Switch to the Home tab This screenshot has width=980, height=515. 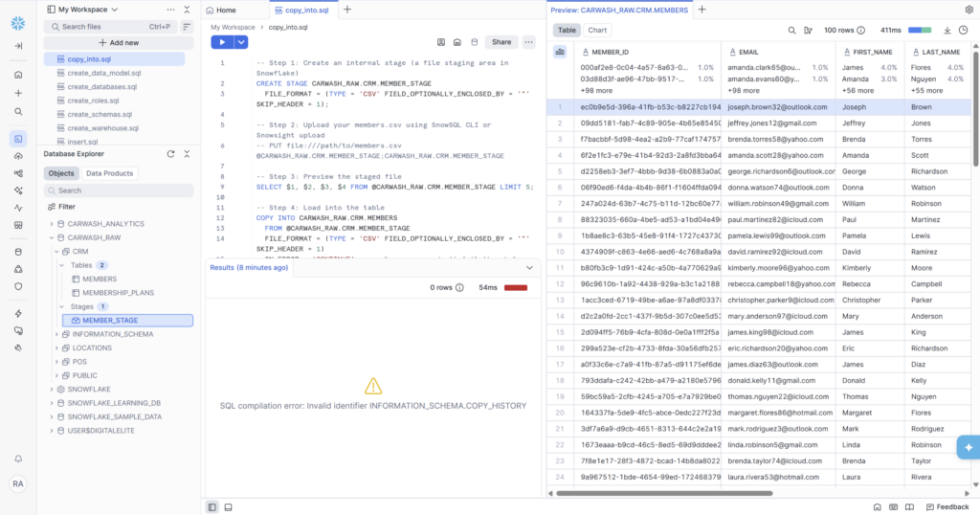click(x=220, y=10)
